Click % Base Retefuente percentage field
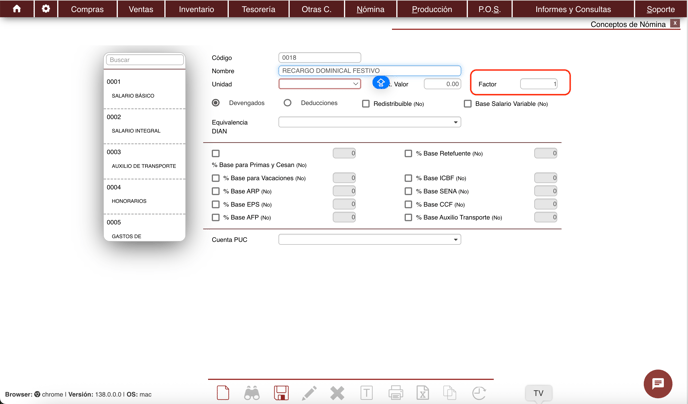This screenshot has height=404, width=688. [545, 153]
